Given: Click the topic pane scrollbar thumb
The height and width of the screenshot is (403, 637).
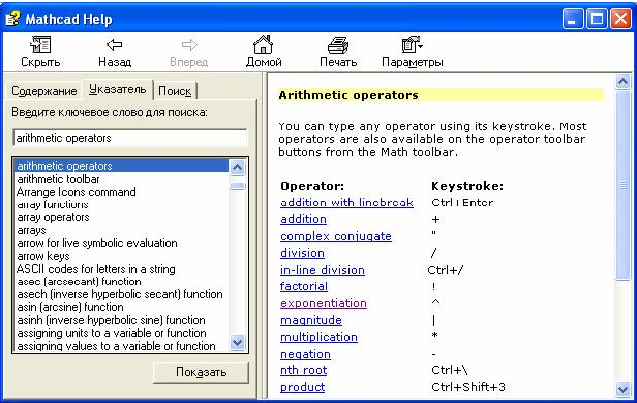Looking at the screenshot, I should pyautogui.click(x=623, y=185).
